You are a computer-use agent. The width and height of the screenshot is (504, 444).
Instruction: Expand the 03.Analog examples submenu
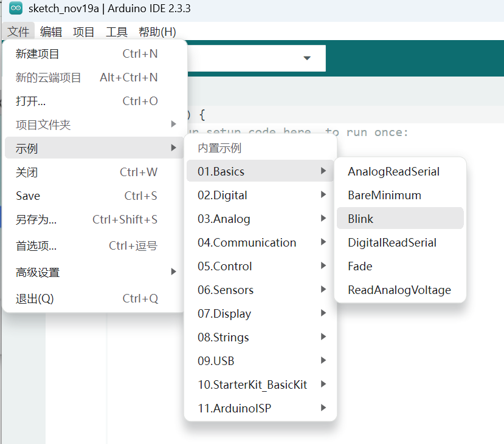click(x=260, y=219)
